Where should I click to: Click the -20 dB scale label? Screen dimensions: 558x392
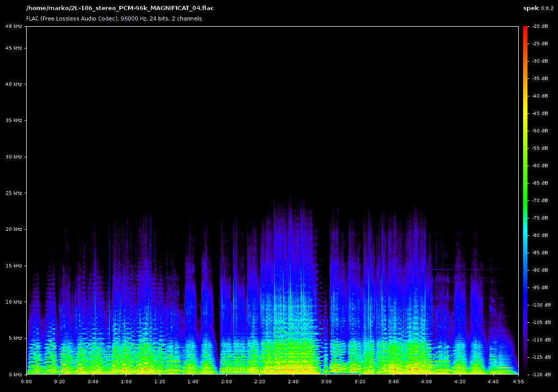tap(539, 26)
